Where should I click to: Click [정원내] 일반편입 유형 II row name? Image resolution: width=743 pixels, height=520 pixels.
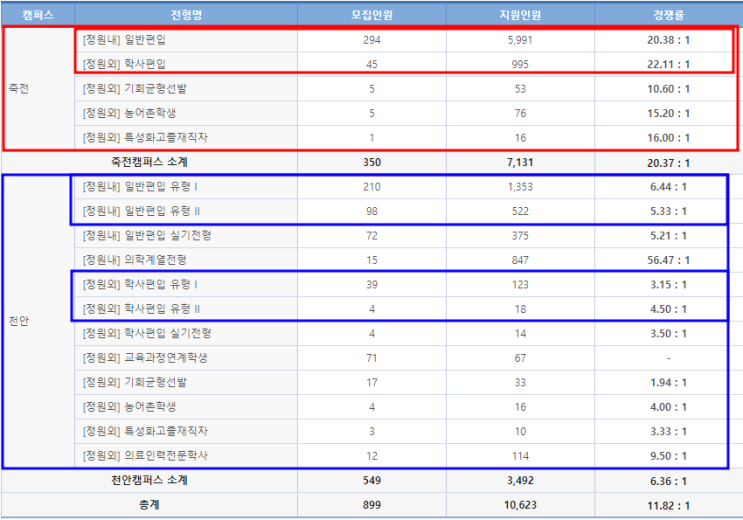(x=141, y=211)
